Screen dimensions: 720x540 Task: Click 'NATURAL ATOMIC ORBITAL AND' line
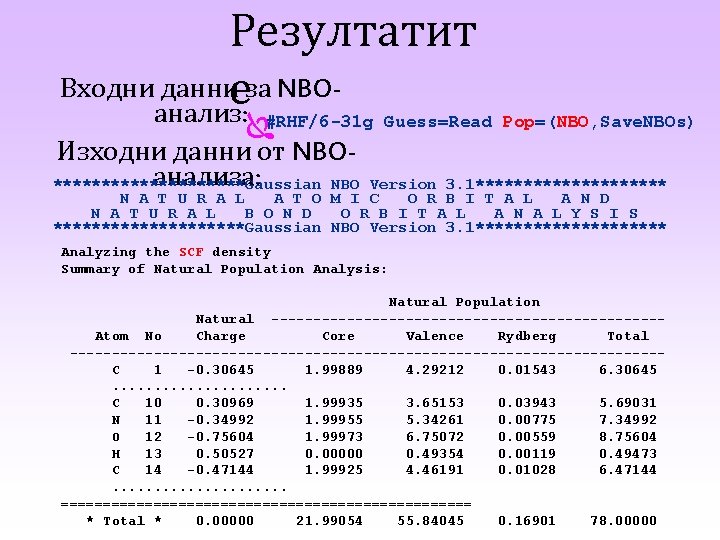365,199
